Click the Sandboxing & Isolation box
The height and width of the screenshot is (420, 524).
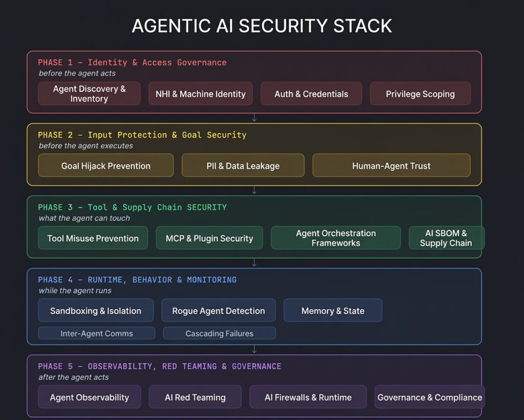point(96,311)
